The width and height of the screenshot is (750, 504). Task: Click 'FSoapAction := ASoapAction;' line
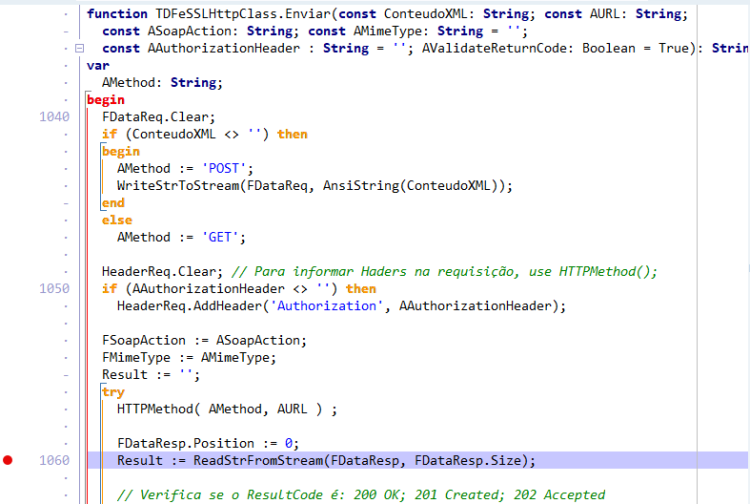click(204, 340)
